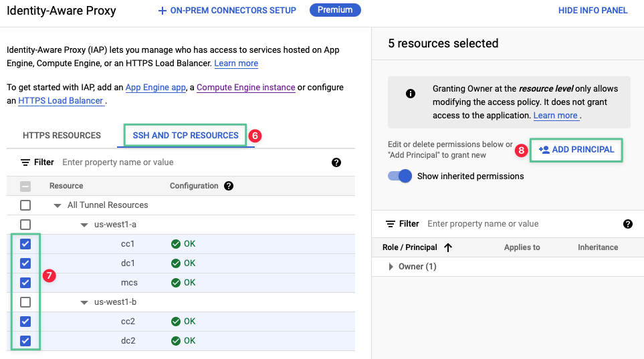The height and width of the screenshot is (359, 644).
Task: Check the us-west1-b zone checkbox
Action: pos(25,302)
